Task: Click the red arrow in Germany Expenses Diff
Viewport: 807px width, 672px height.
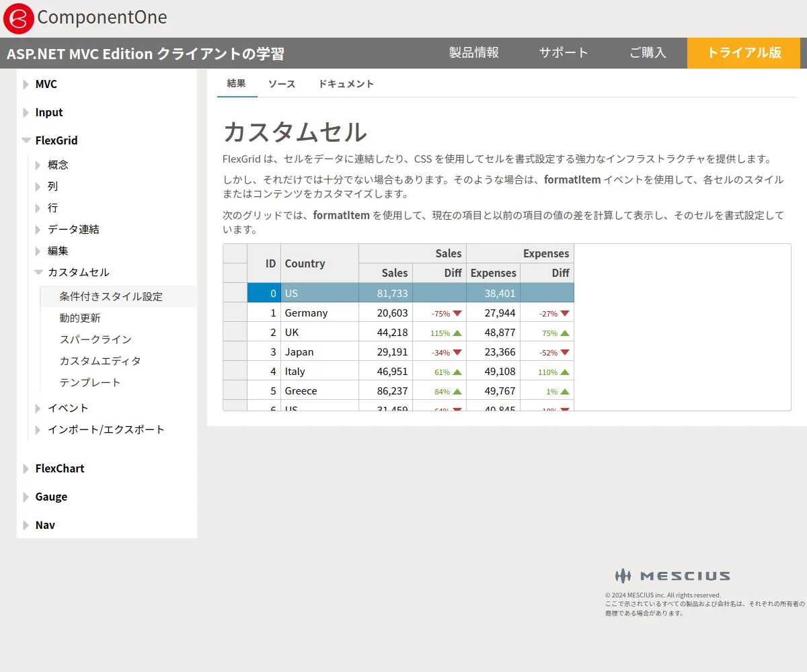Action: click(565, 313)
